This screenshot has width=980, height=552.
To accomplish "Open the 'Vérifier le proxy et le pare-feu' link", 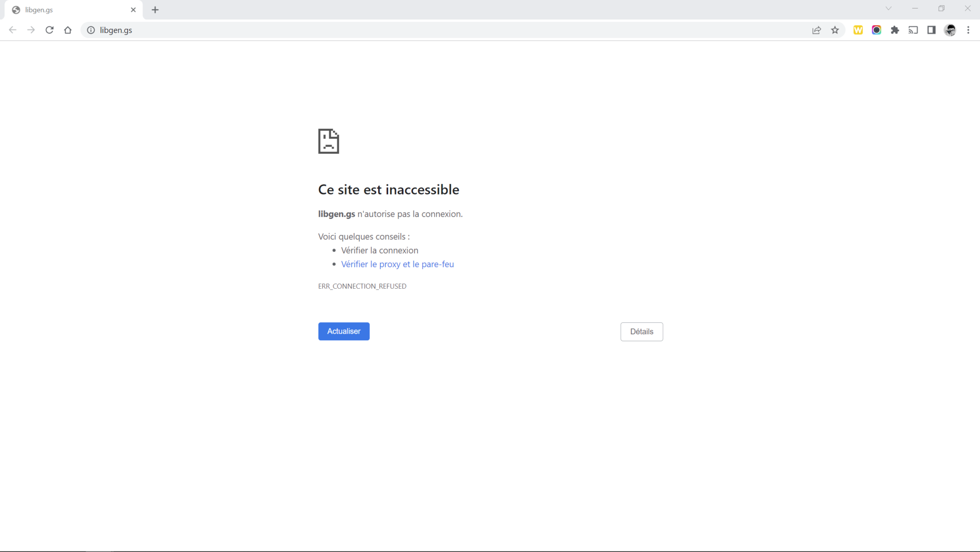I will [x=397, y=264].
